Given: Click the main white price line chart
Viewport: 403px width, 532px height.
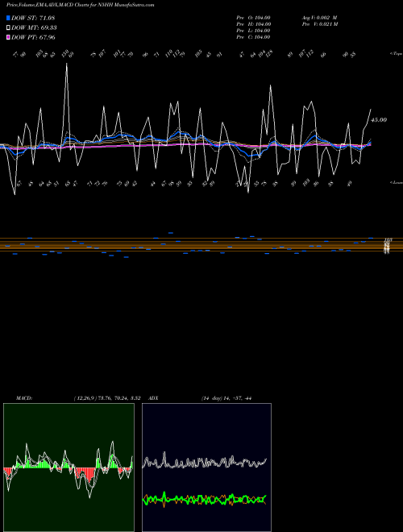Looking at the screenshot, I should (x=185, y=129).
